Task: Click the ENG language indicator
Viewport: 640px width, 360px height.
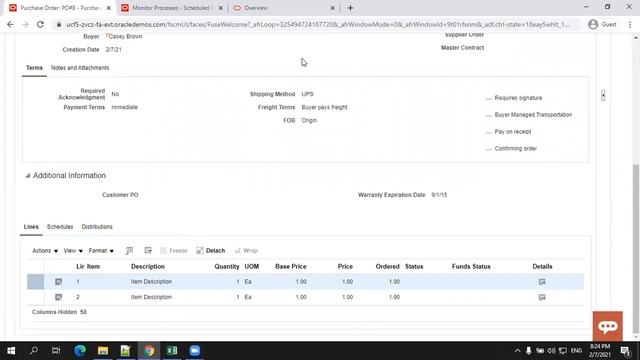Action: pos(576,351)
